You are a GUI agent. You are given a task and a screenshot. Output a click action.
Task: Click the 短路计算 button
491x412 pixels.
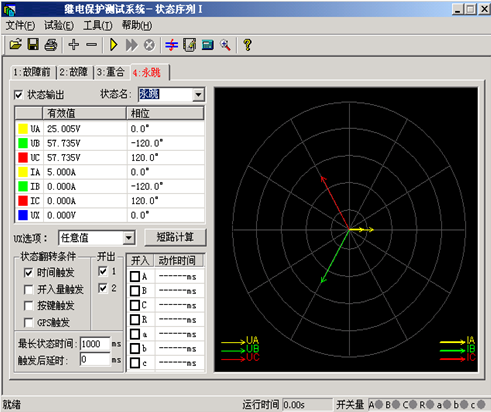pos(175,237)
